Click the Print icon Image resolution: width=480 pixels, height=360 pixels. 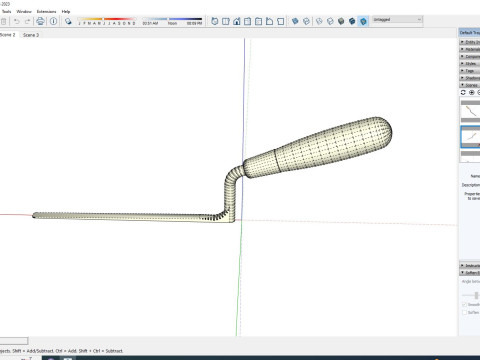[x=40, y=22]
